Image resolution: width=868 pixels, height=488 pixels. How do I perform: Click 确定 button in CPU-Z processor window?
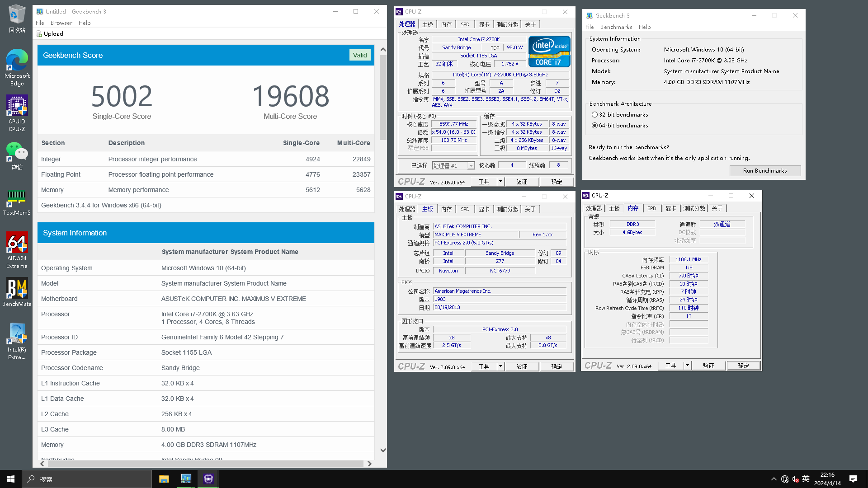[x=557, y=182]
